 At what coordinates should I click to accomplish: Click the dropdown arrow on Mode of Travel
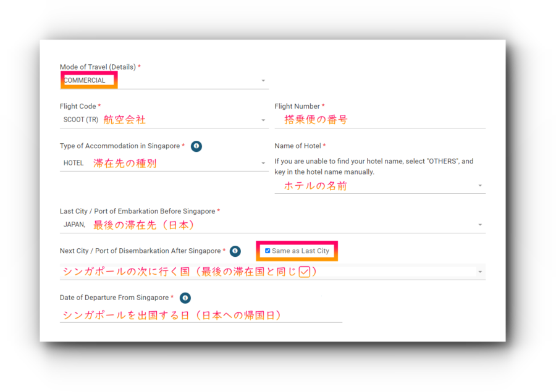[263, 80]
